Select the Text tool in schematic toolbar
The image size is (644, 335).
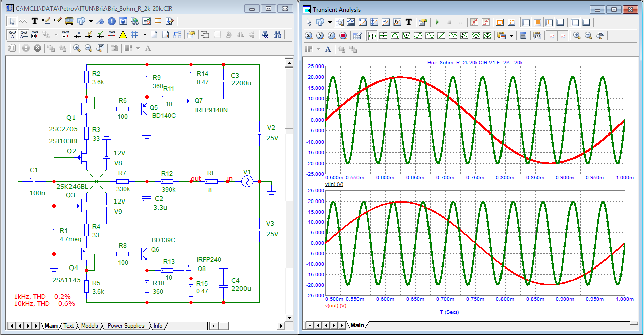(35, 21)
